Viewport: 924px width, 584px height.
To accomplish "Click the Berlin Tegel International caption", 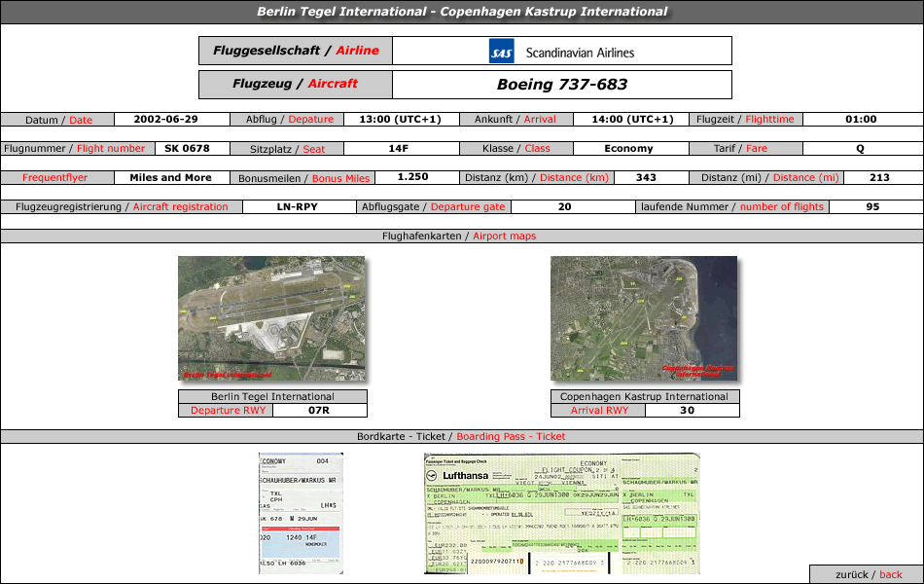I will click(273, 396).
